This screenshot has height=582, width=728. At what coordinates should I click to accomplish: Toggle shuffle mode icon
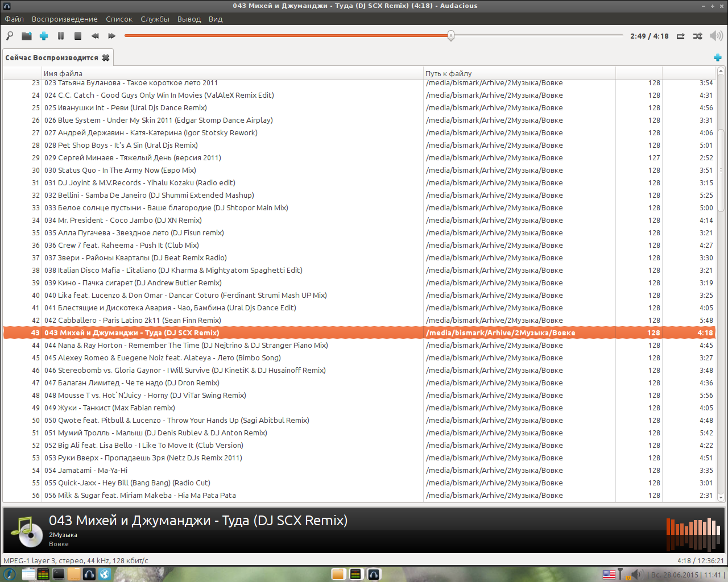click(698, 36)
